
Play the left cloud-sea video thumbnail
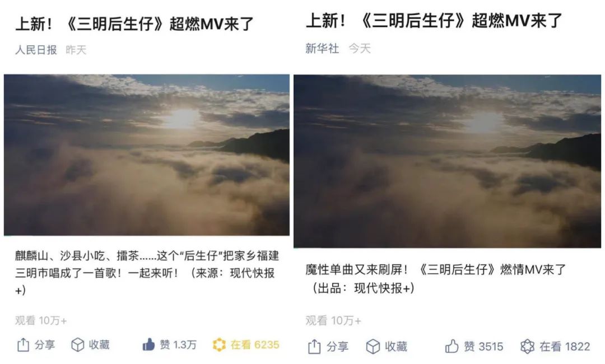tap(147, 155)
